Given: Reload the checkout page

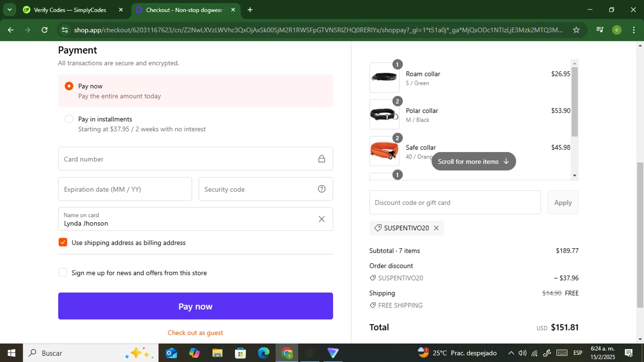Looking at the screenshot, I should click(x=44, y=30).
